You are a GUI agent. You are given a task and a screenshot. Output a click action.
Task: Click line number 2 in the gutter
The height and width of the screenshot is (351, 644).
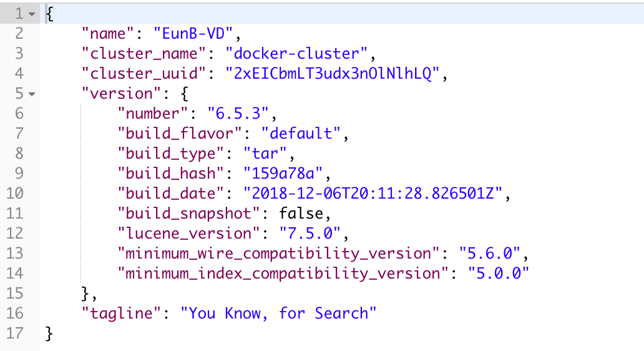coord(17,33)
